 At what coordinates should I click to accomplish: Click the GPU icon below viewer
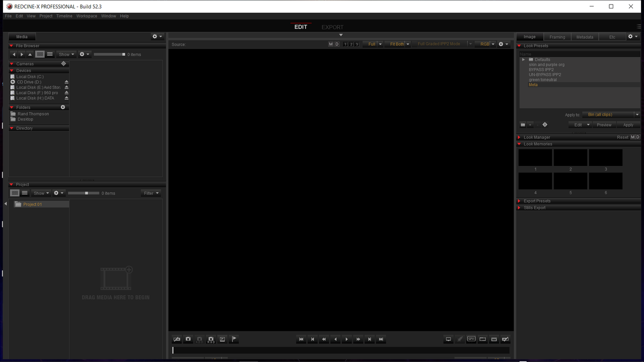point(471,339)
